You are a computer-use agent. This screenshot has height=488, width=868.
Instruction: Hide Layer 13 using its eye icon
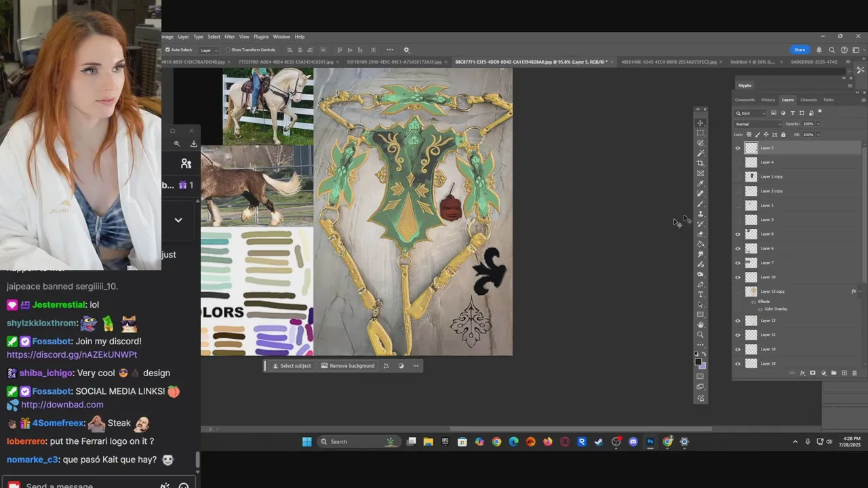coord(738,320)
